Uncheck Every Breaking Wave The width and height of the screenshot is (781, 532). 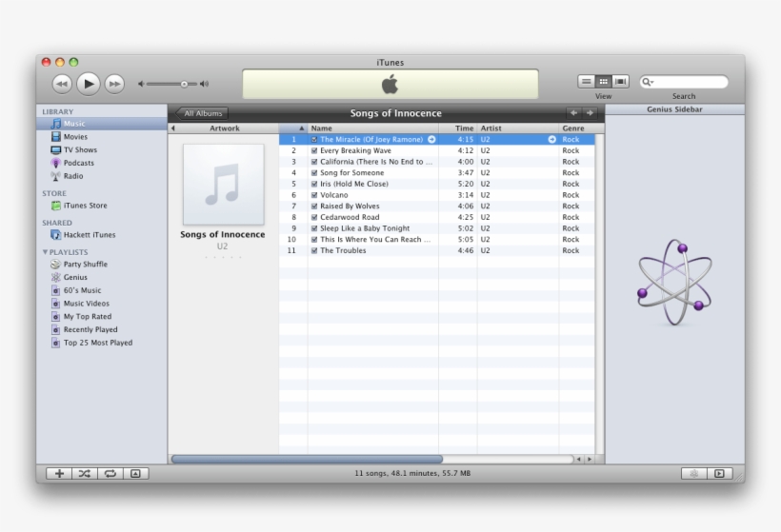tap(314, 150)
